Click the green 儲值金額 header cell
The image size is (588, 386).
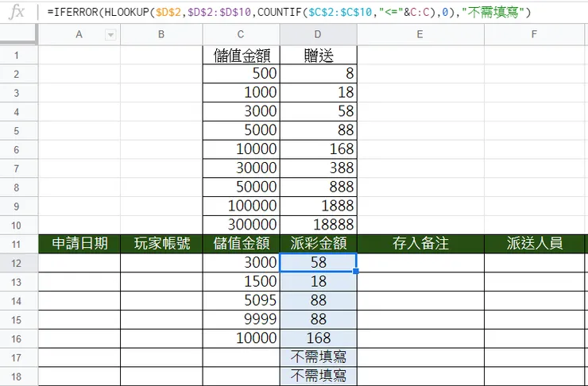pyautogui.click(x=241, y=244)
